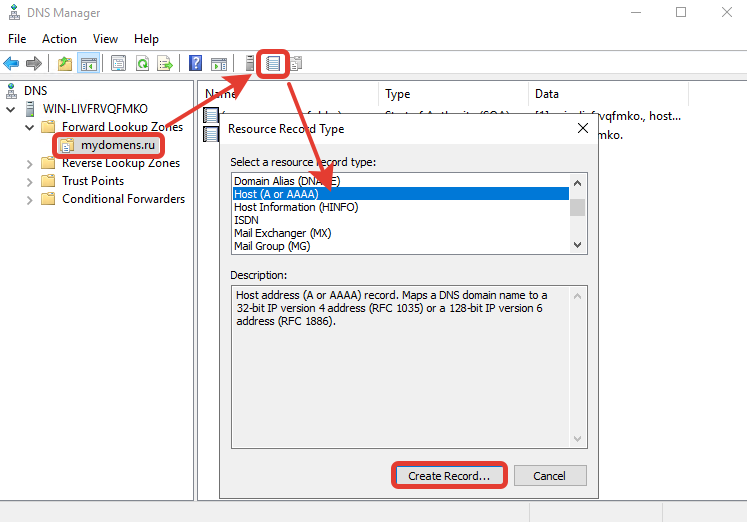
Task: Select Domain Alias (DNAME) record type
Action: (401, 181)
